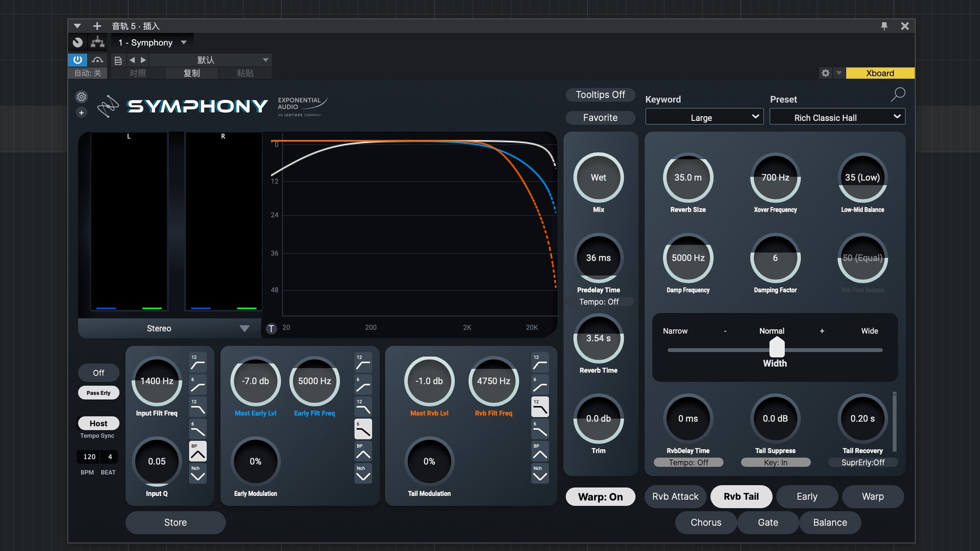Screen dimensions: 980x551
Task: Select the Rvb Filt notch filter icon
Action: click(x=540, y=474)
